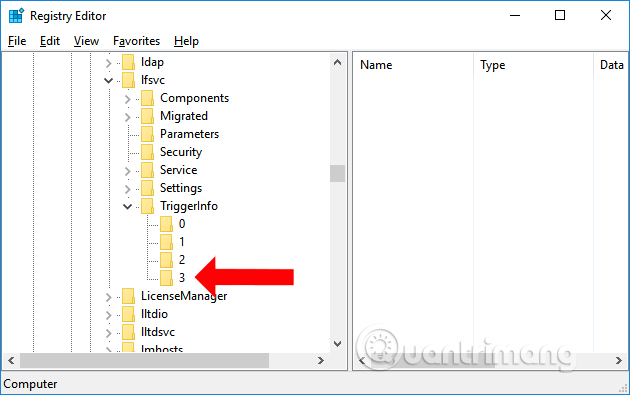The height and width of the screenshot is (395, 630).
Task: Select subkey label 0 under TriggerInfo
Action: point(182,224)
